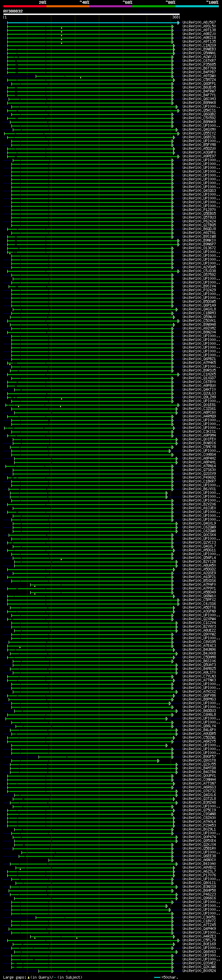
Task: Click the red 20% identity legend segment
Action: pyautogui.click(x=25, y=6)
